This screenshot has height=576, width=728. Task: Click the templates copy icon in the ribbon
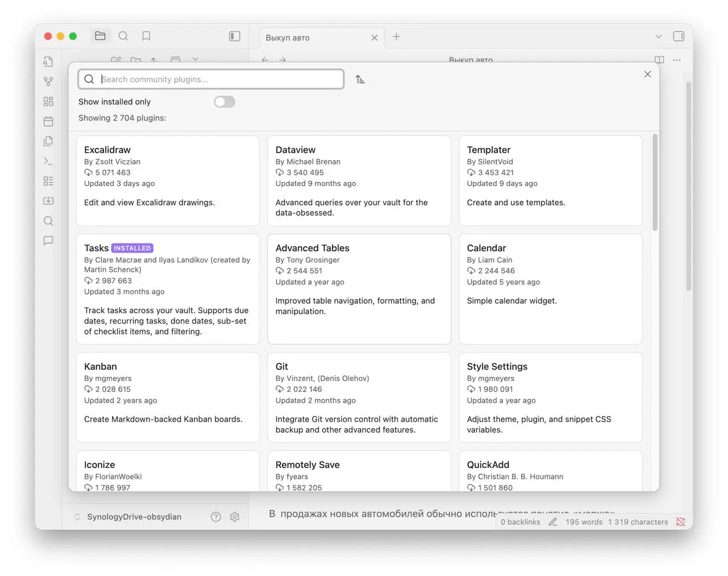coord(48,141)
